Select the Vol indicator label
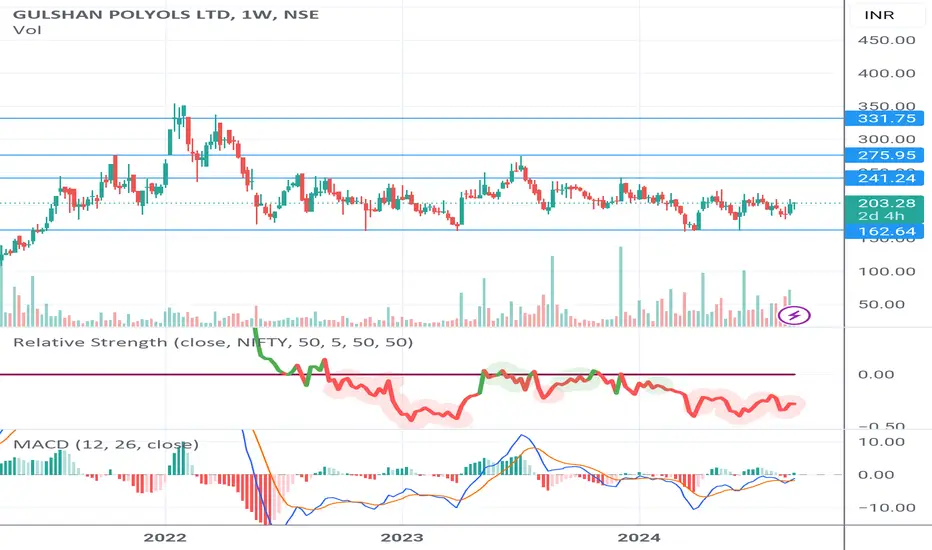The width and height of the screenshot is (932, 550). click(27, 30)
